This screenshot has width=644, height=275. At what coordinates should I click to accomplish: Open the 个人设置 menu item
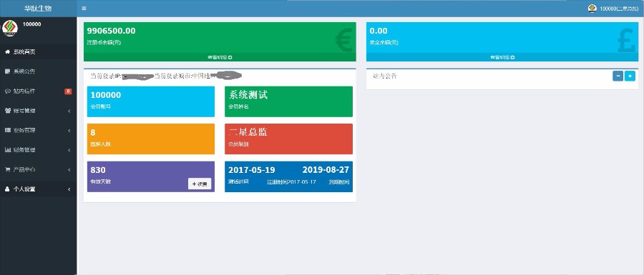tap(38, 189)
